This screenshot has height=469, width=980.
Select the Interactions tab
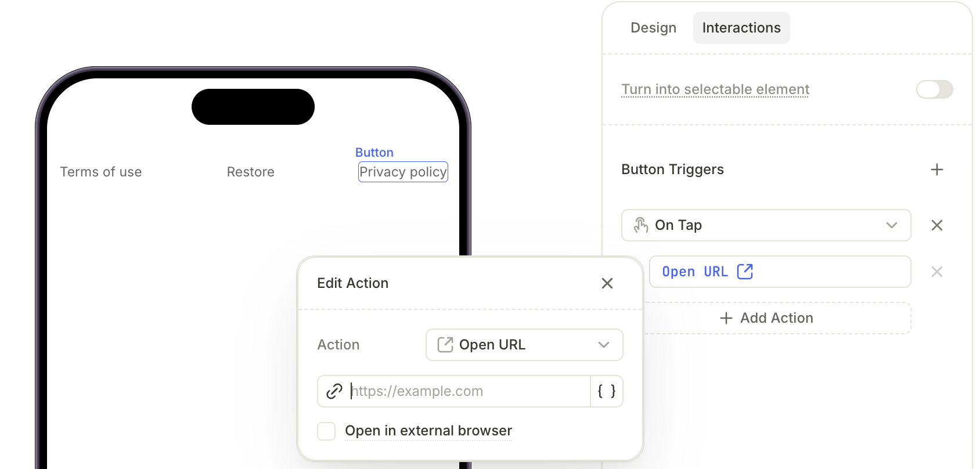(x=741, y=28)
